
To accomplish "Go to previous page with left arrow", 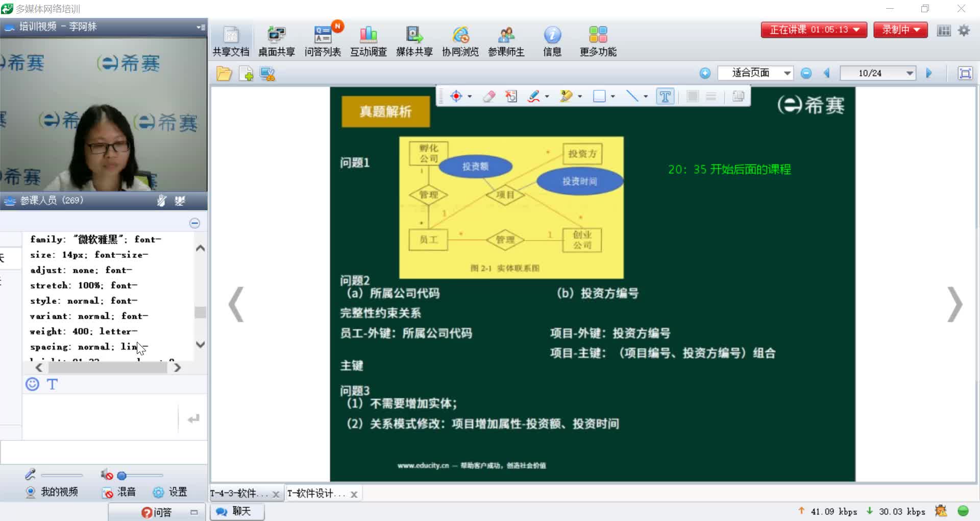I will click(x=827, y=73).
